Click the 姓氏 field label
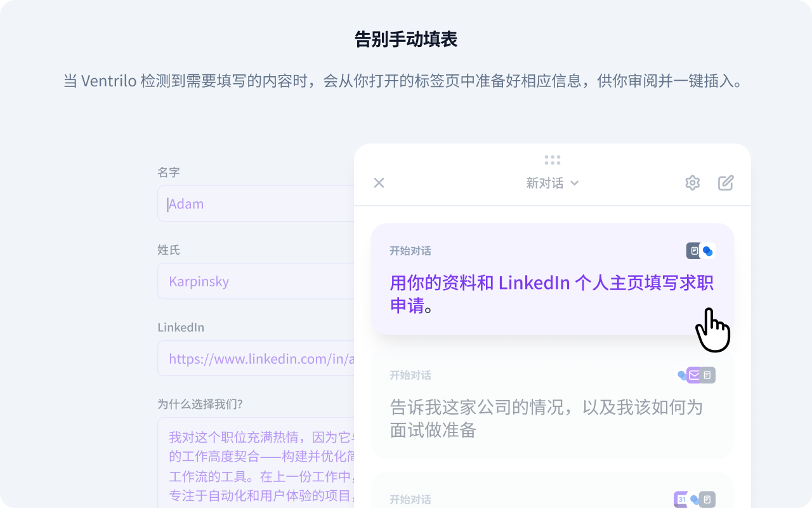812x508 pixels. point(169,250)
